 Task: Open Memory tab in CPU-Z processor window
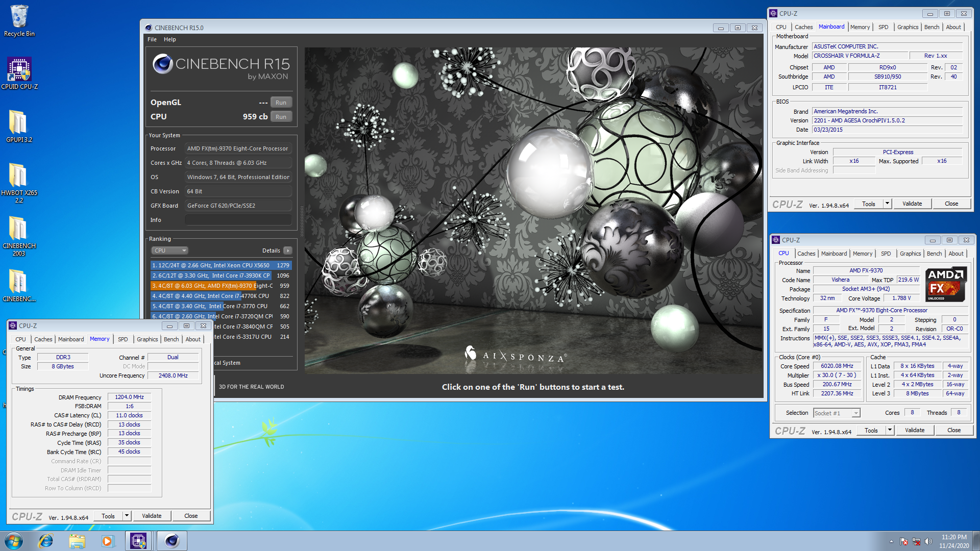coord(863,254)
